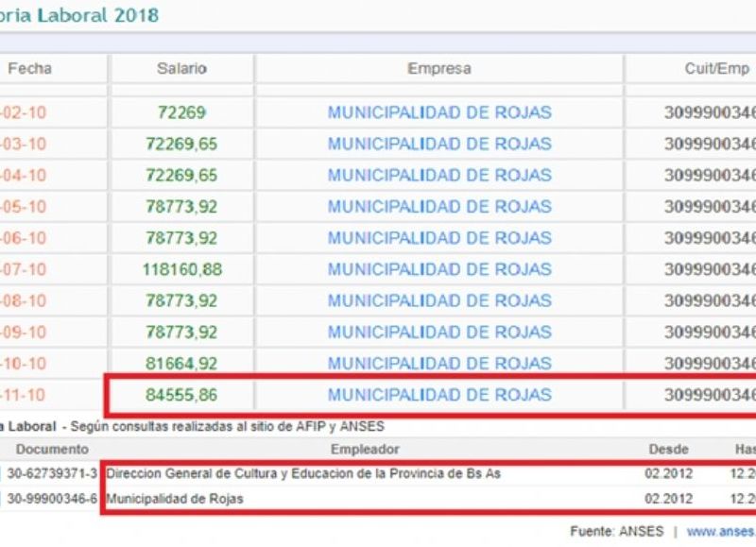
Task: Open Municipalidad de Rojas link in 05-10 row
Action: pos(439,206)
